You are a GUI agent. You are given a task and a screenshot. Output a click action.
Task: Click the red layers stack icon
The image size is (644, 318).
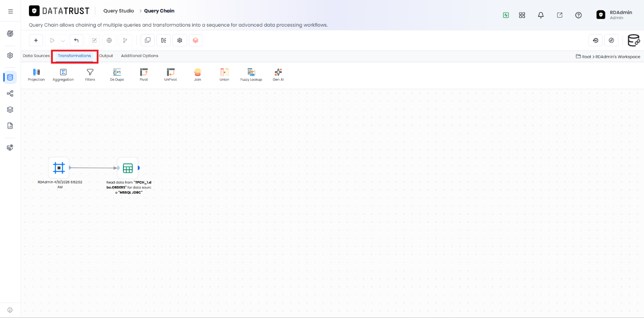[x=195, y=40]
